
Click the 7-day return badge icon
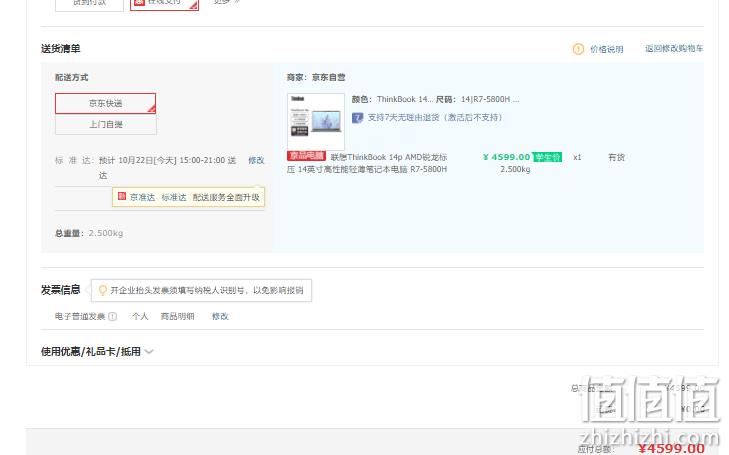pos(357,118)
